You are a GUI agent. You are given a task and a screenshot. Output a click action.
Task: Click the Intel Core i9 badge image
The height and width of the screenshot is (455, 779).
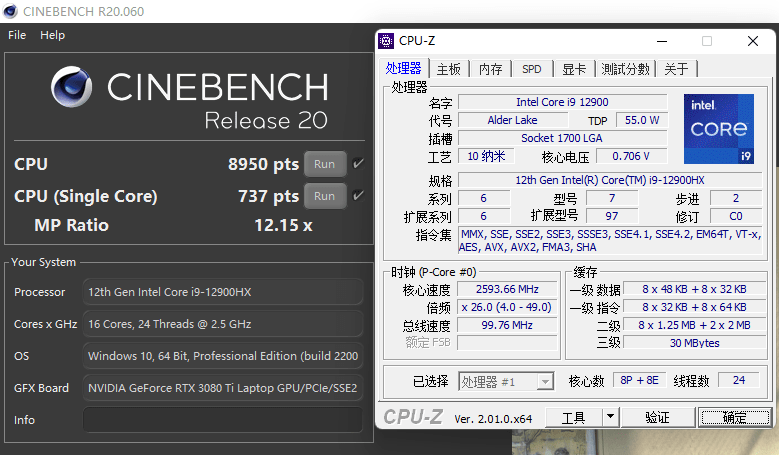coord(719,129)
